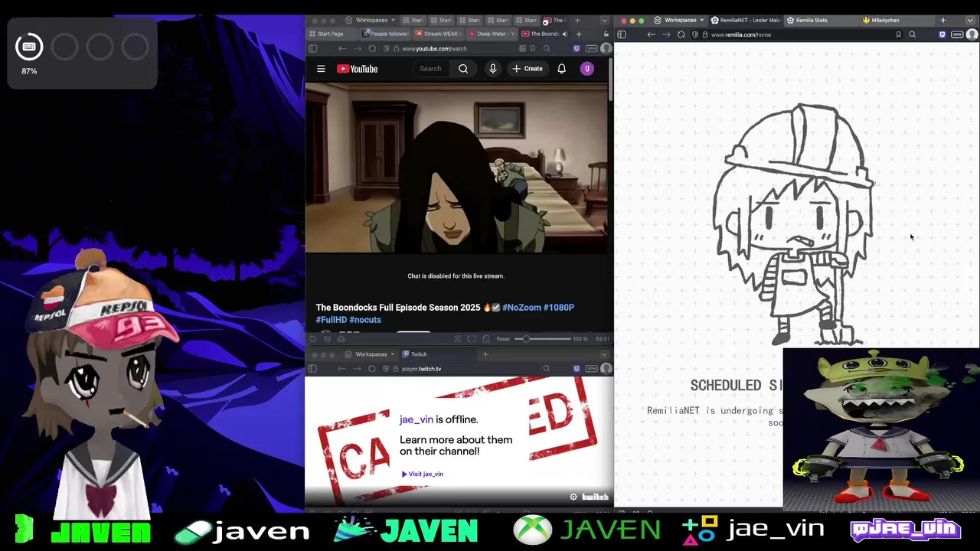980x551 pixels.
Task: Expand the tab list chevron in the Twitch window
Action: (x=604, y=354)
